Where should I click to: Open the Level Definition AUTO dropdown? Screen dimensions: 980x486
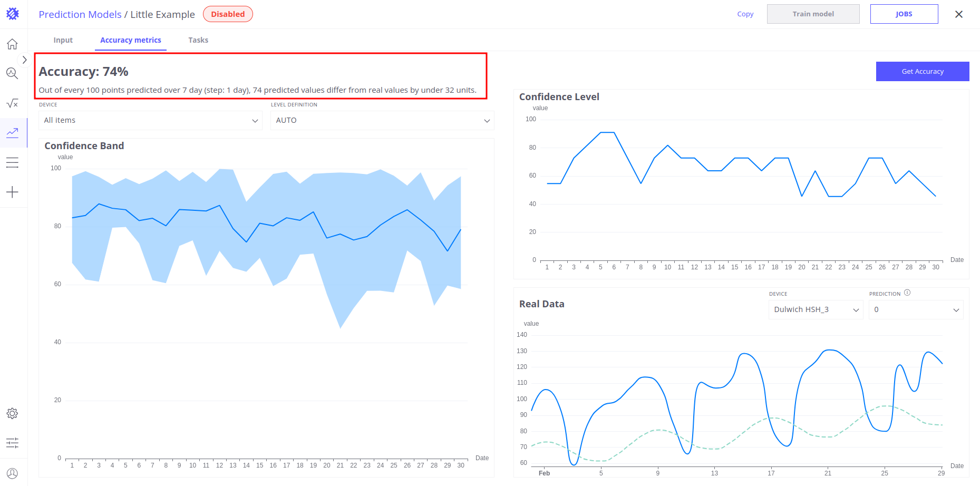coord(382,121)
